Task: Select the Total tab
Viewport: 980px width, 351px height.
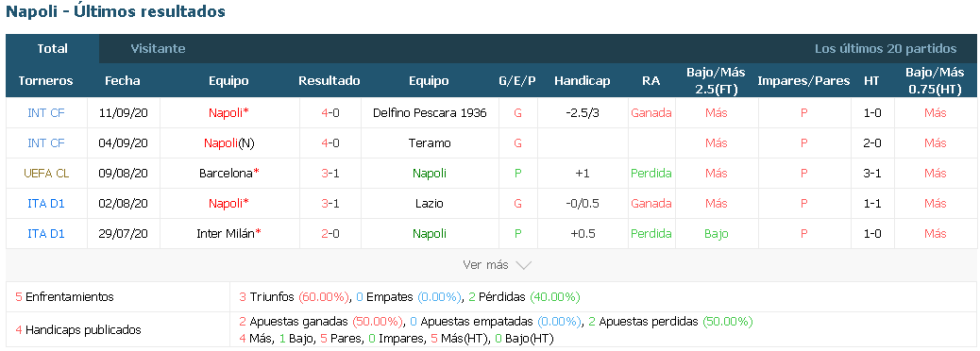Action: tap(53, 49)
